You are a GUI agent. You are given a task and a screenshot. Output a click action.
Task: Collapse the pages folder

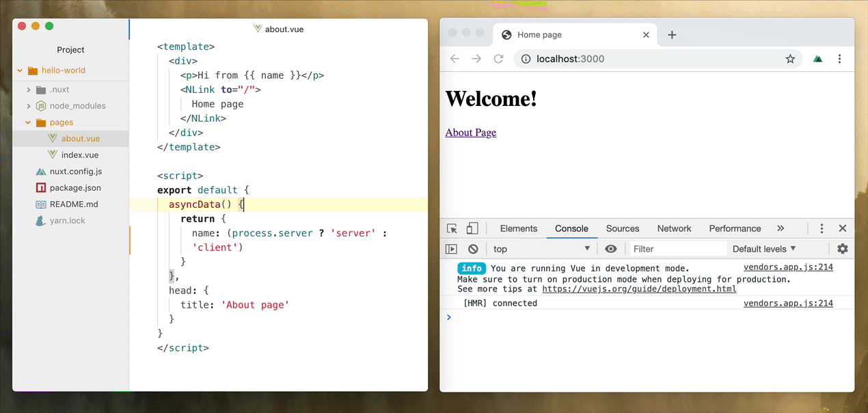(x=29, y=122)
